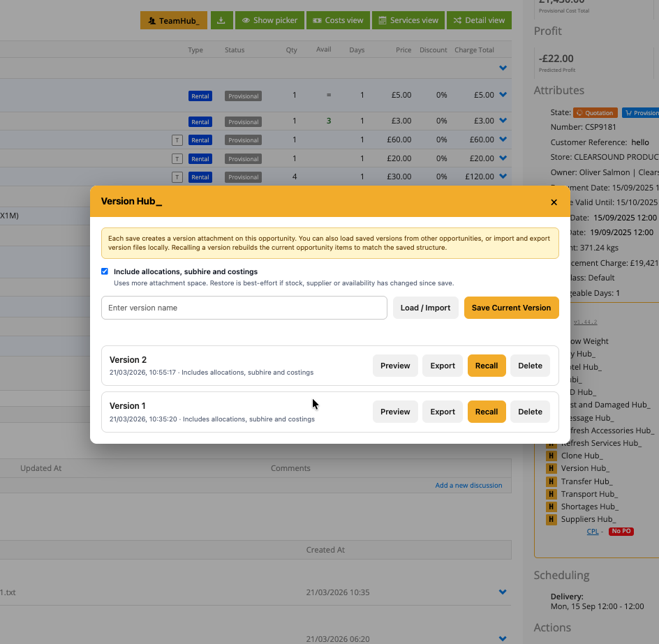Expand the £120.00 charge row chevron
Screen dimensions: 659x644
[503, 177]
